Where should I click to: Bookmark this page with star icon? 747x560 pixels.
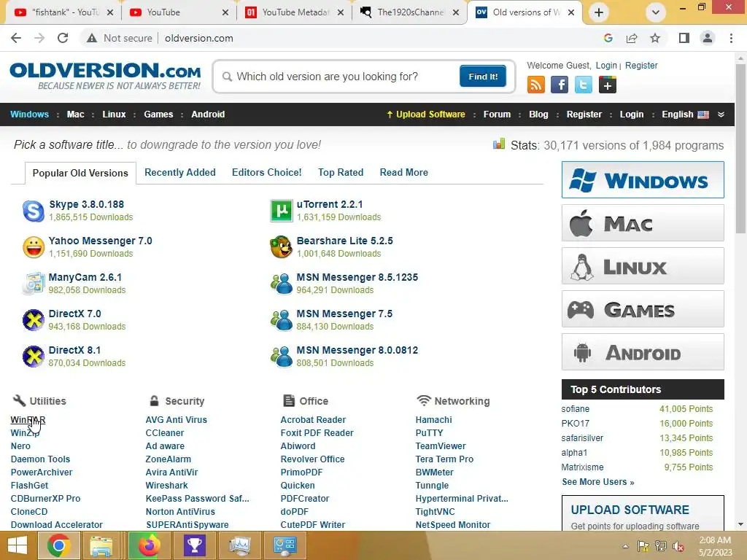[x=655, y=38]
